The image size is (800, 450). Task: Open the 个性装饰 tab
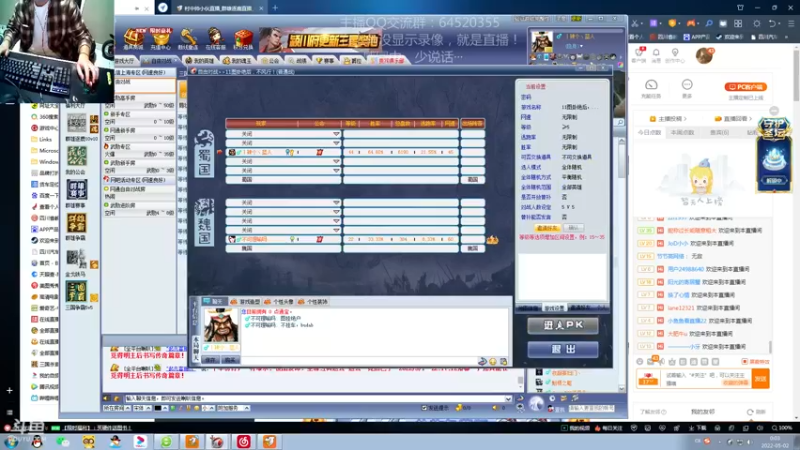point(312,302)
